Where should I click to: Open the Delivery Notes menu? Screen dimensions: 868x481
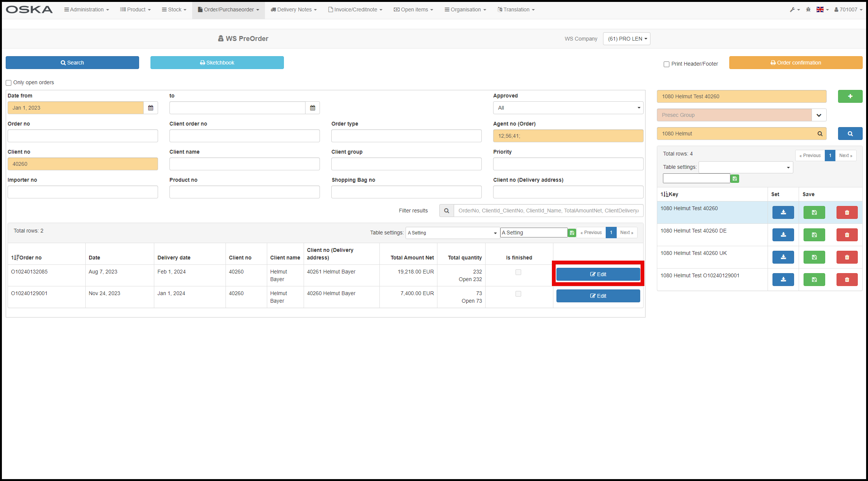294,9
